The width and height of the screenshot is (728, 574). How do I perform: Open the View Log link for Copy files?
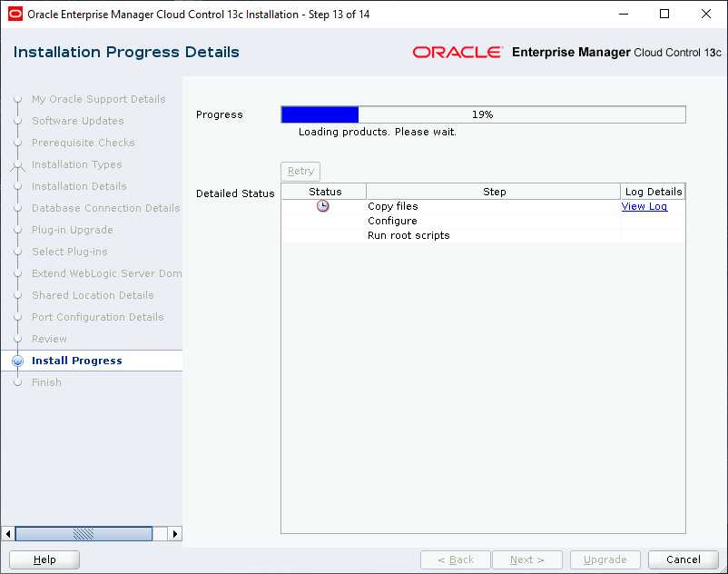pos(644,206)
